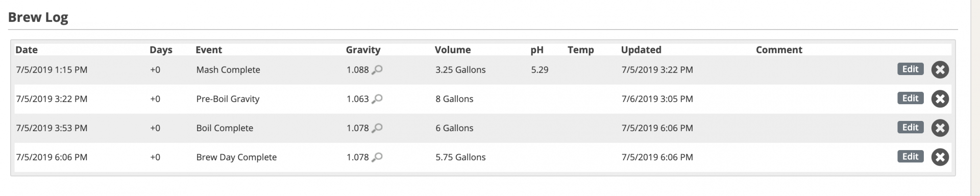Delete the Pre-Boil Gravity log entry
This screenshot has width=980, height=196.
940,99
